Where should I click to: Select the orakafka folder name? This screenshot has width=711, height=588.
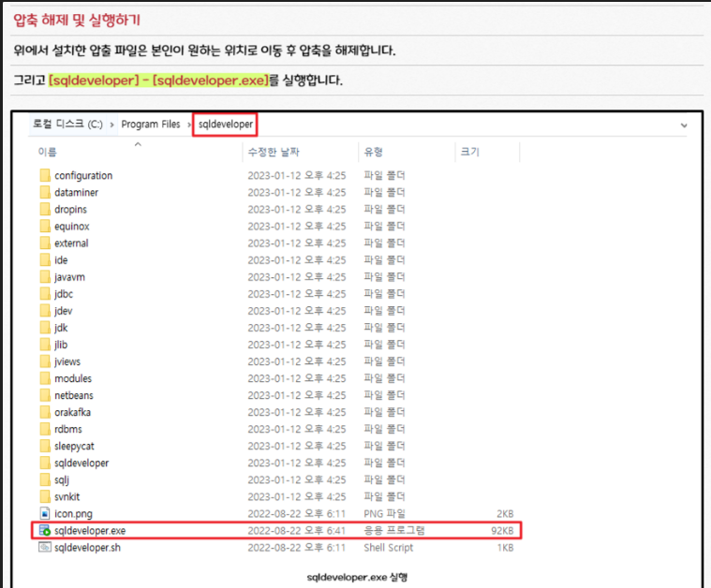coord(72,412)
